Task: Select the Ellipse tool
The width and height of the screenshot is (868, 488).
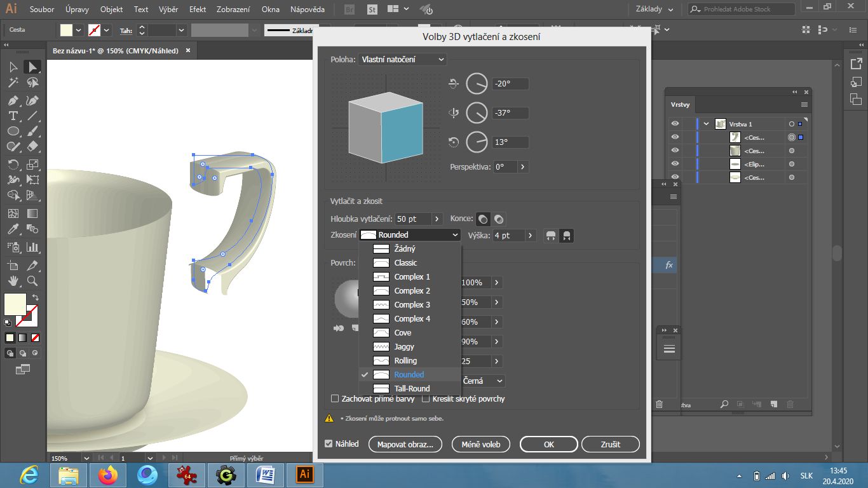Action: [x=13, y=132]
